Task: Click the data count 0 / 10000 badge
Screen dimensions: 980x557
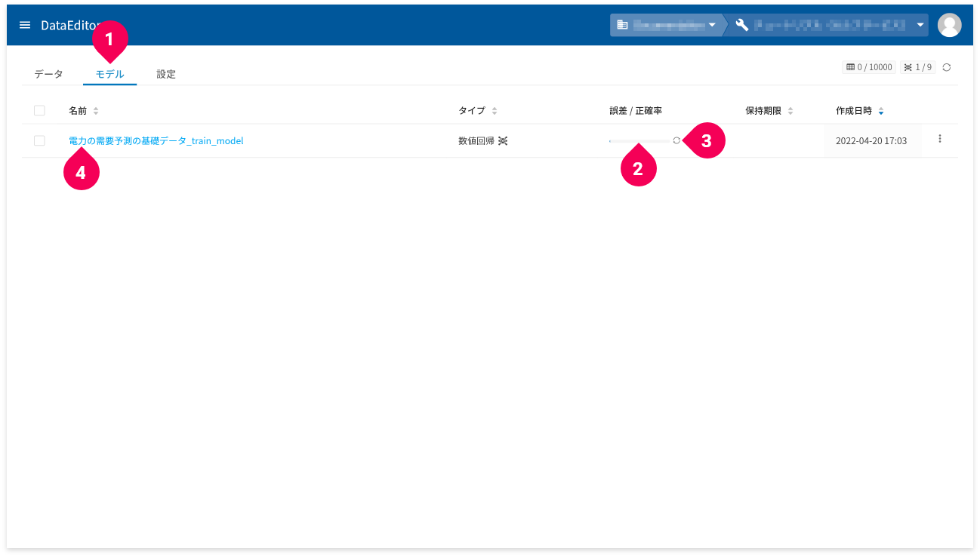Action: tap(869, 67)
